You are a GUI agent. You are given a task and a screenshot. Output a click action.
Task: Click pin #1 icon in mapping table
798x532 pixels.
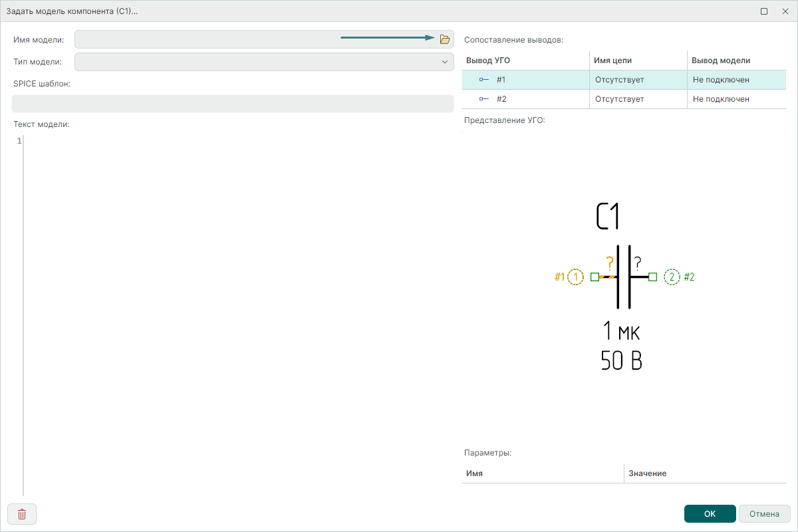[x=483, y=80]
